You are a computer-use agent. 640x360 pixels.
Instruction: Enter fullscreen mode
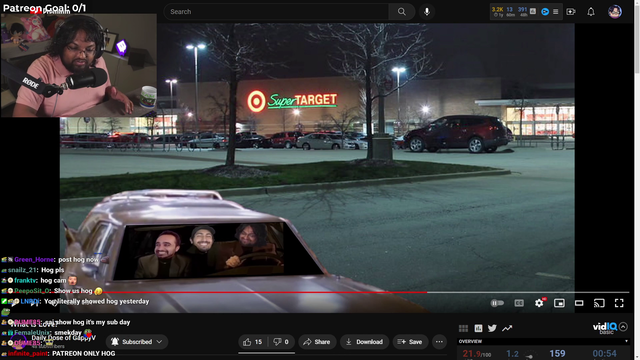pyautogui.click(x=619, y=303)
